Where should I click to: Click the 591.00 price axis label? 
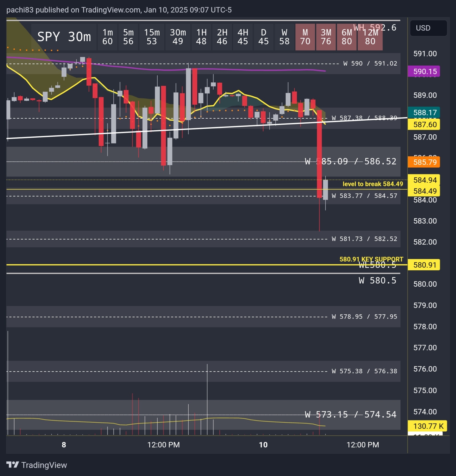(x=425, y=54)
